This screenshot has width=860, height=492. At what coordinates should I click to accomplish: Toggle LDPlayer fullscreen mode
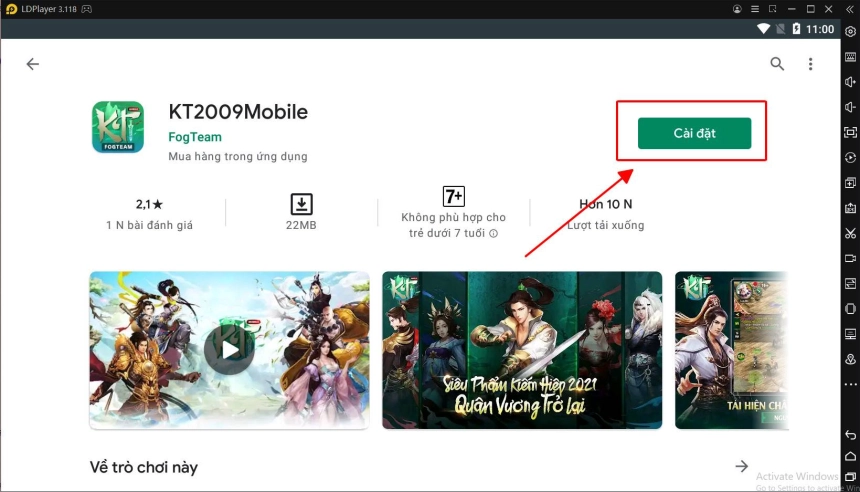pyautogui.click(x=851, y=132)
